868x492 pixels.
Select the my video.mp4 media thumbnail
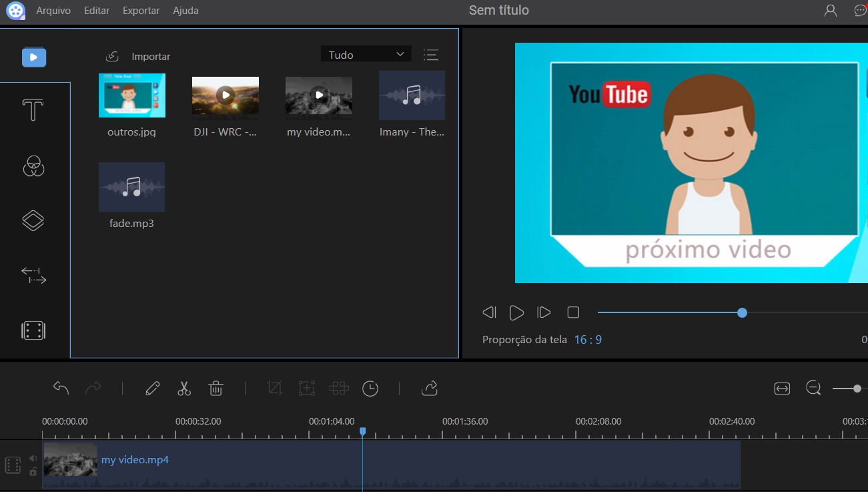click(x=319, y=95)
